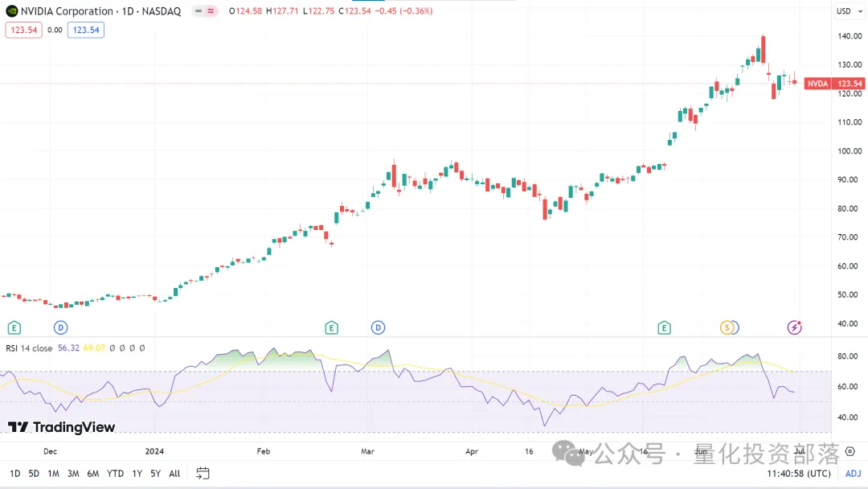868x489 pixels.
Task: Select the 1D time range
Action: tap(15, 474)
